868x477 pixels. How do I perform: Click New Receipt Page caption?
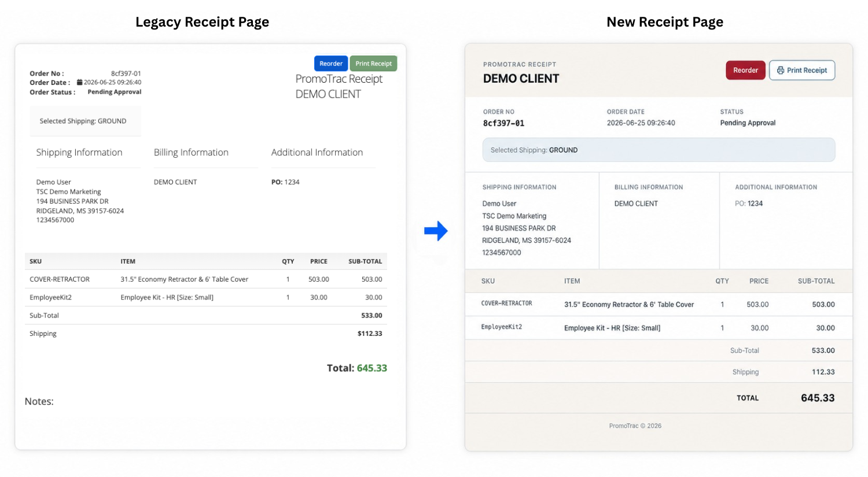(665, 22)
